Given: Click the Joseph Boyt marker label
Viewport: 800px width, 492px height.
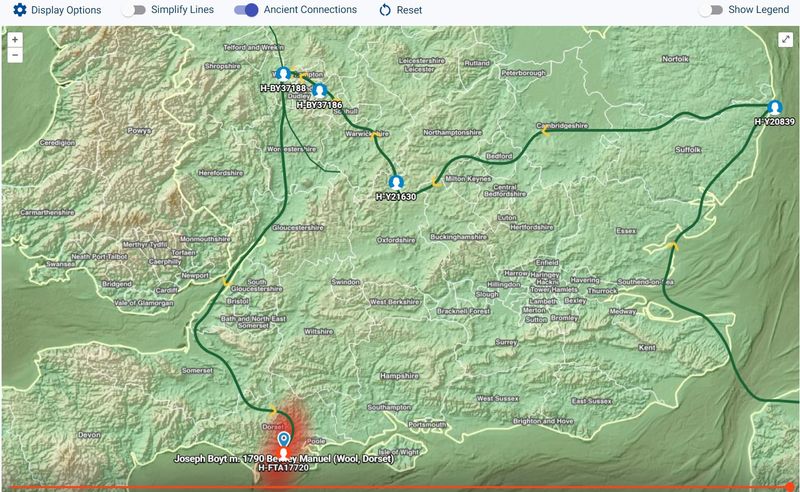Looking at the screenshot, I should (x=284, y=458).
